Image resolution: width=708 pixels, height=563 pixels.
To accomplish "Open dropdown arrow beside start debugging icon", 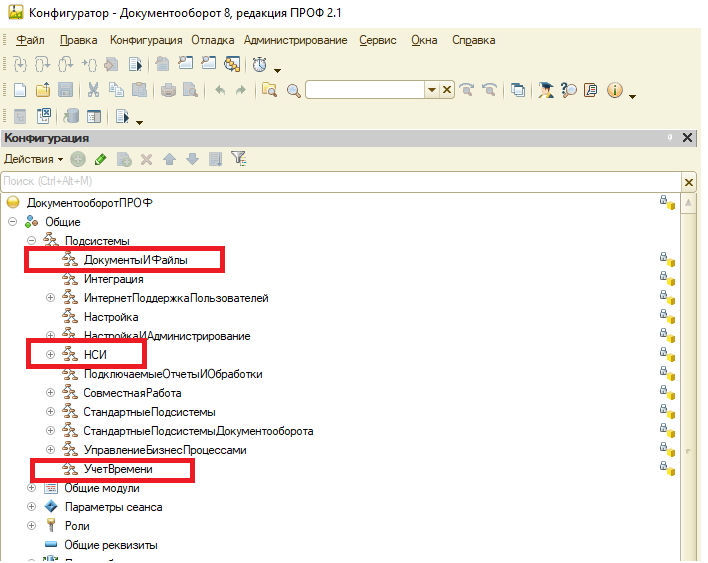I will tap(139, 122).
